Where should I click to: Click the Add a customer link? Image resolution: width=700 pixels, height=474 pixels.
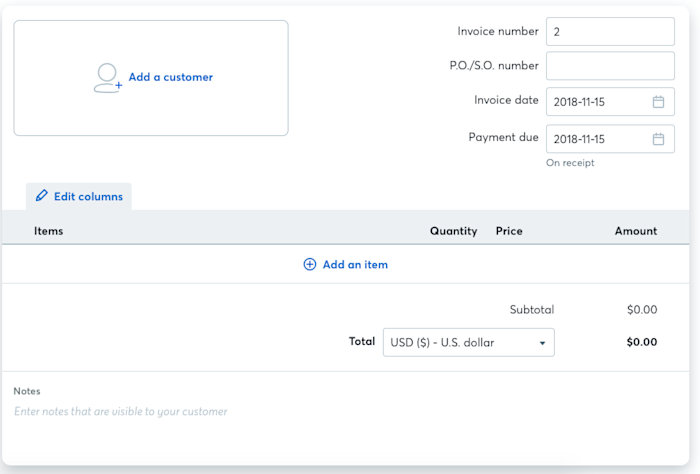click(170, 77)
